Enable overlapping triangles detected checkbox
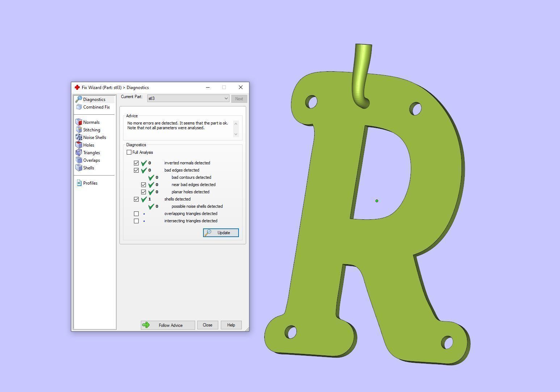This screenshot has width=560, height=392. 136,214
